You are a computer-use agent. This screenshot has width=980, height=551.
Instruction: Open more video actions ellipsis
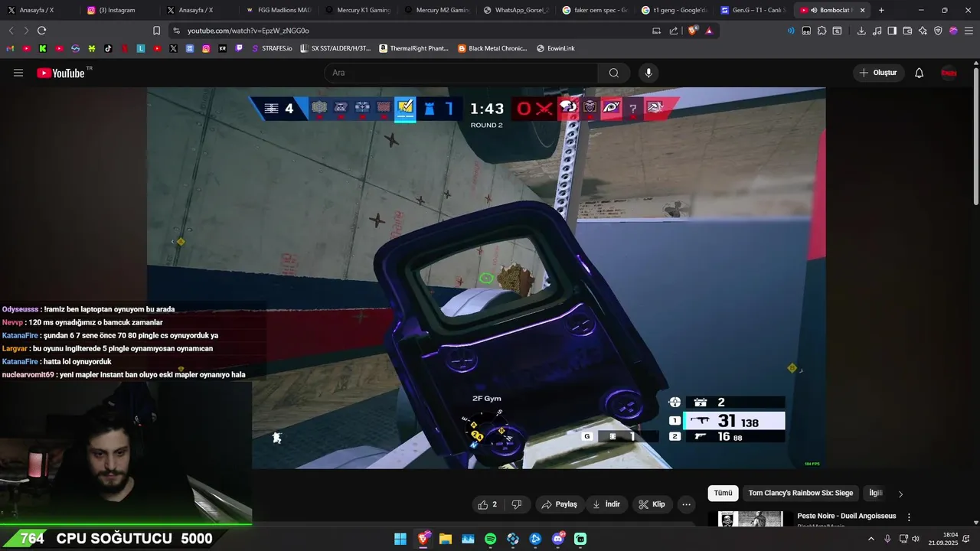(x=686, y=504)
